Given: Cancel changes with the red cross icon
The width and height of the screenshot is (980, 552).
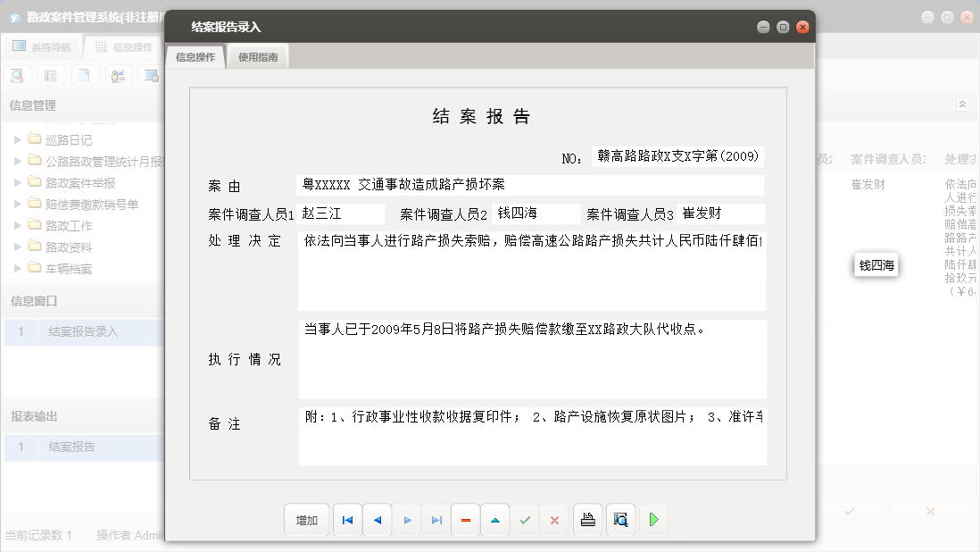Looking at the screenshot, I should coord(554,519).
